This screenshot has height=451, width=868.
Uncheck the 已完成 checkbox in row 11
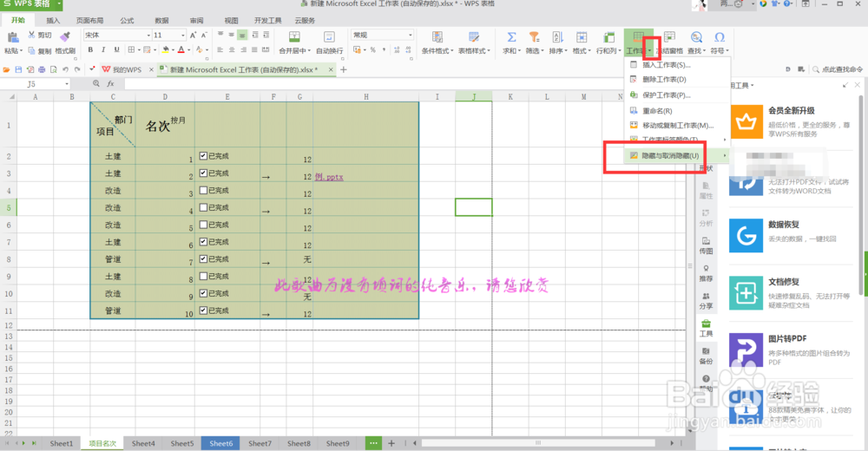point(203,310)
